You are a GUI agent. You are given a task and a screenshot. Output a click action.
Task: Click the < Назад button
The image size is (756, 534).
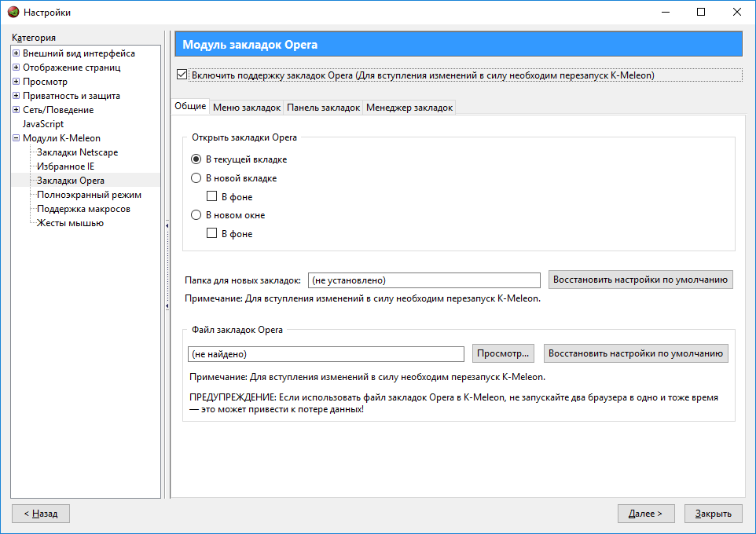(x=41, y=514)
